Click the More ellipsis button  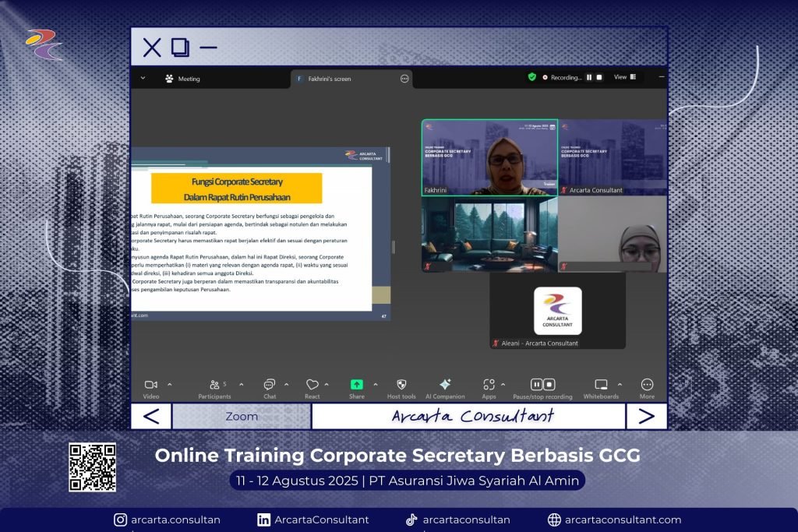[x=647, y=385]
